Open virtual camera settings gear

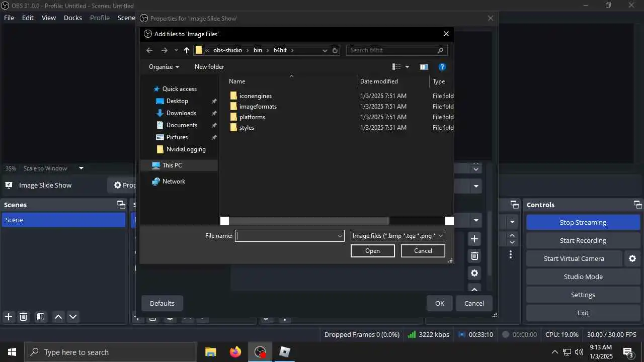pos(632,258)
